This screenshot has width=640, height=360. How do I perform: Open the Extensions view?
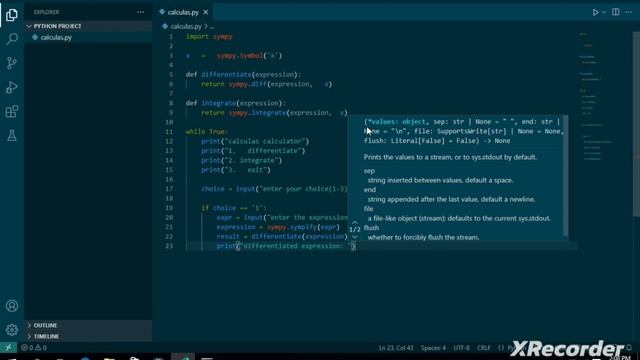click(12, 111)
